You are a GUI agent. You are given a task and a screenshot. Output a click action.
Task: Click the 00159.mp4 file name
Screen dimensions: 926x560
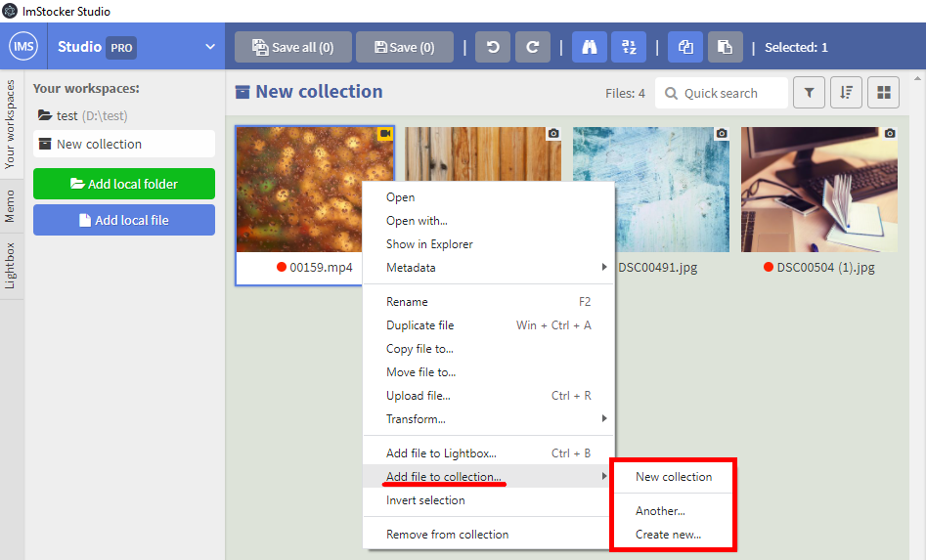(321, 268)
